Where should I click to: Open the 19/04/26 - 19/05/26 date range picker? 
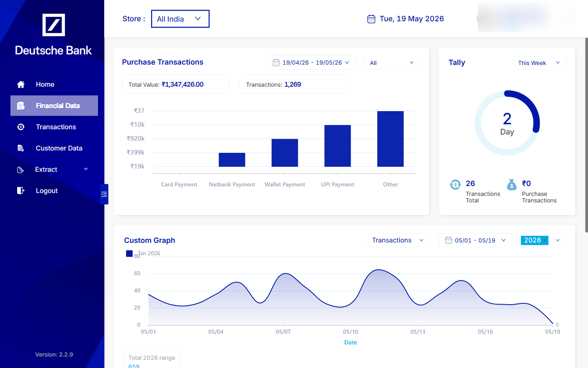pos(311,63)
